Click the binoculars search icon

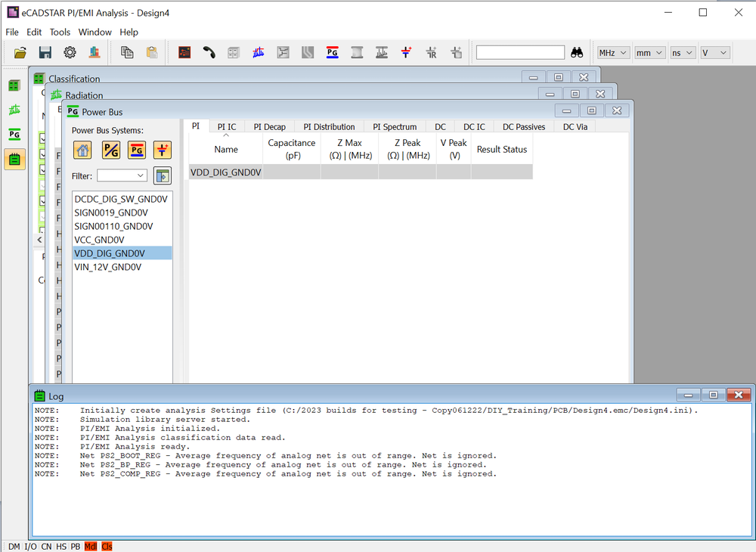click(577, 52)
